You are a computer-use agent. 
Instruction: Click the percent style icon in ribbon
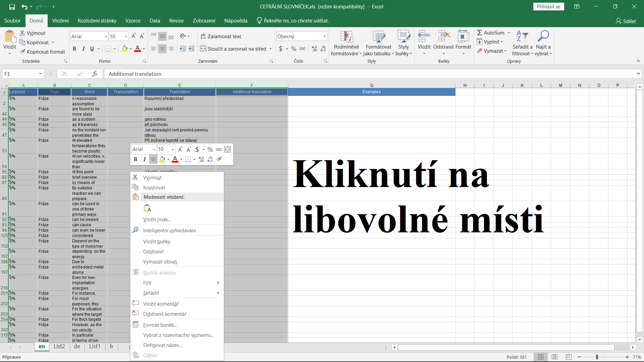(293, 49)
